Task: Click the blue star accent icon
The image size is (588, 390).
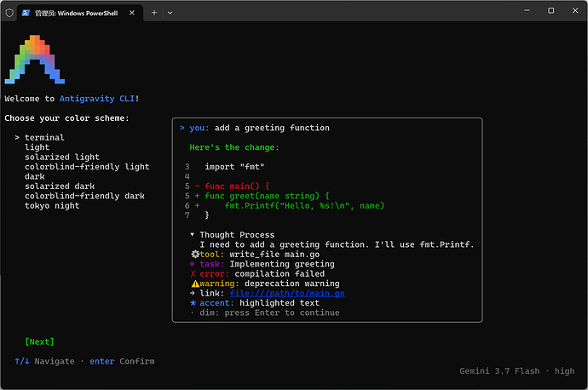Action: pyautogui.click(x=193, y=302)
